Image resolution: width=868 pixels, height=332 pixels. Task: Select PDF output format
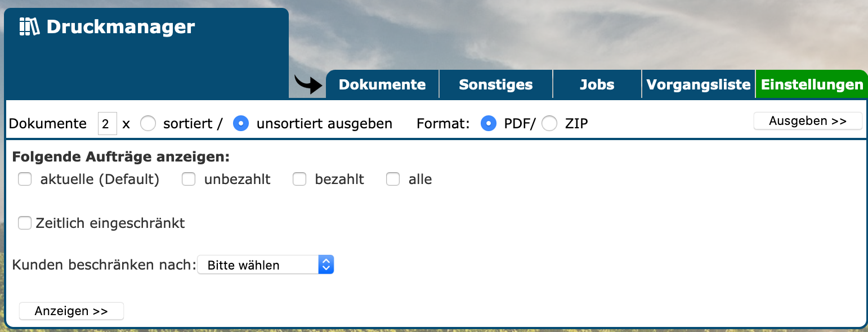click(x=489, y=124)
